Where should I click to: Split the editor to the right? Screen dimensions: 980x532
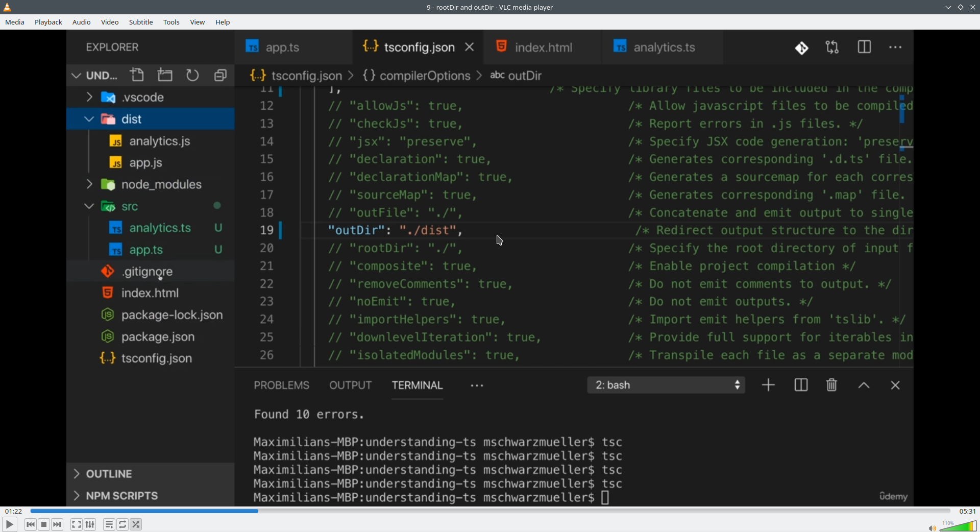(x=865, y=47)
